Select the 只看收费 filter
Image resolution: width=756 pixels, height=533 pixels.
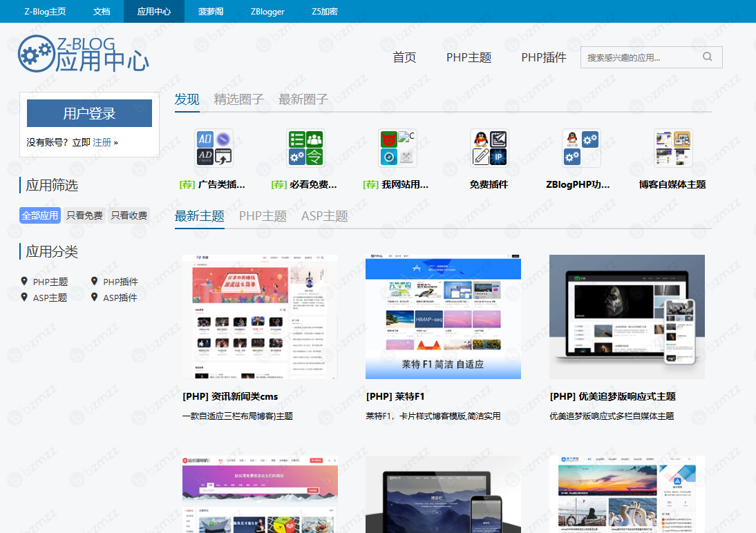129,215
